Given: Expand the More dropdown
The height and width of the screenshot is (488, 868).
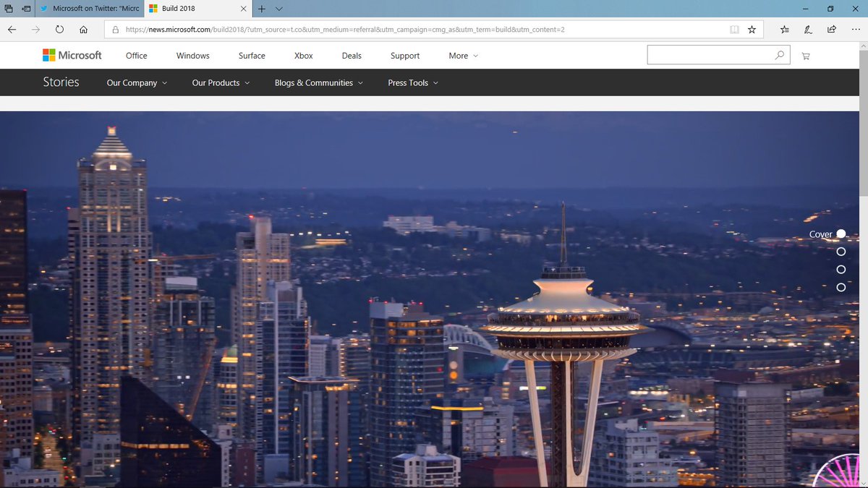Looking at the screenshot, I should click(463, 56).
